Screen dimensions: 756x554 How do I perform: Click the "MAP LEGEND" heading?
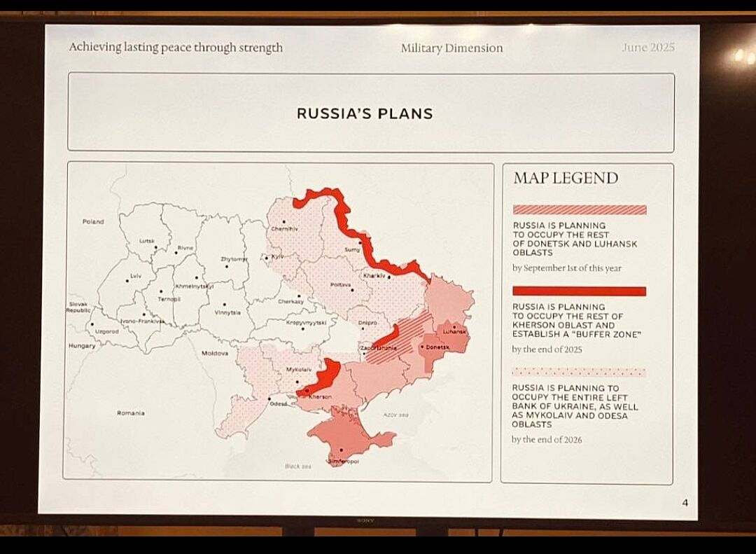(x=566, y=178)
